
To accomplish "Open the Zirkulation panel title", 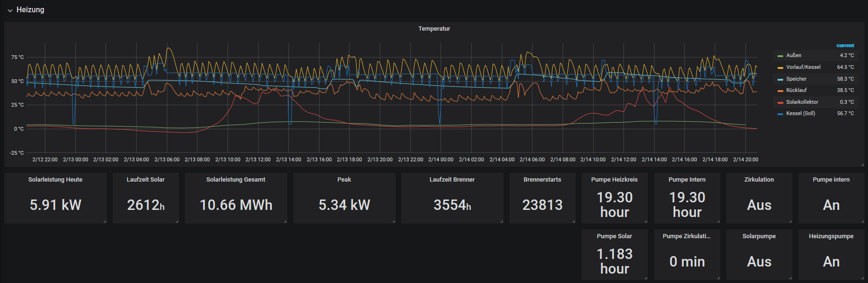I will click(x=759, y=180).
